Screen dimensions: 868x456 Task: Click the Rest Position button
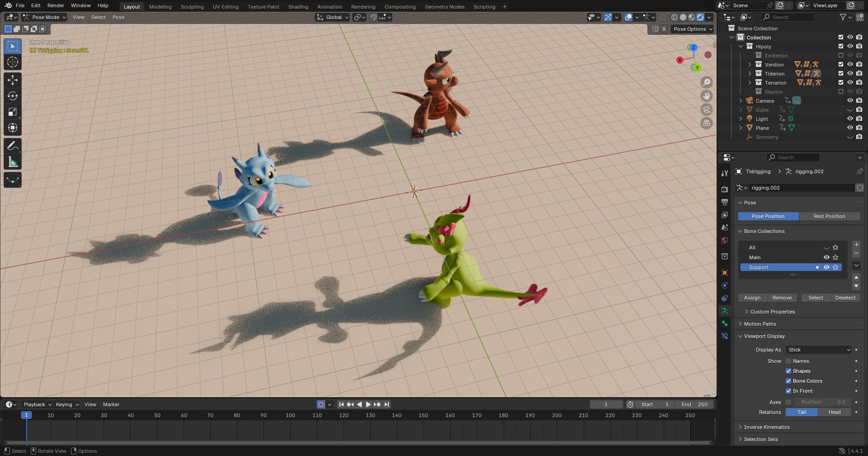(x=829, y=216)
